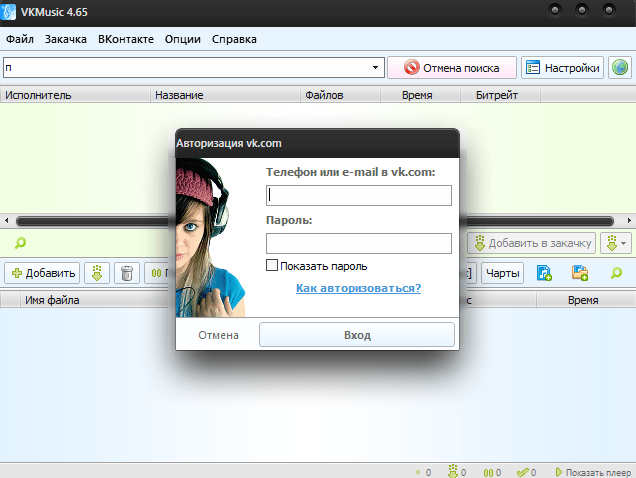The width and height of the screenshot is (636, 478).
Task: Sort by Файлов column header
Action: [340, 95]
